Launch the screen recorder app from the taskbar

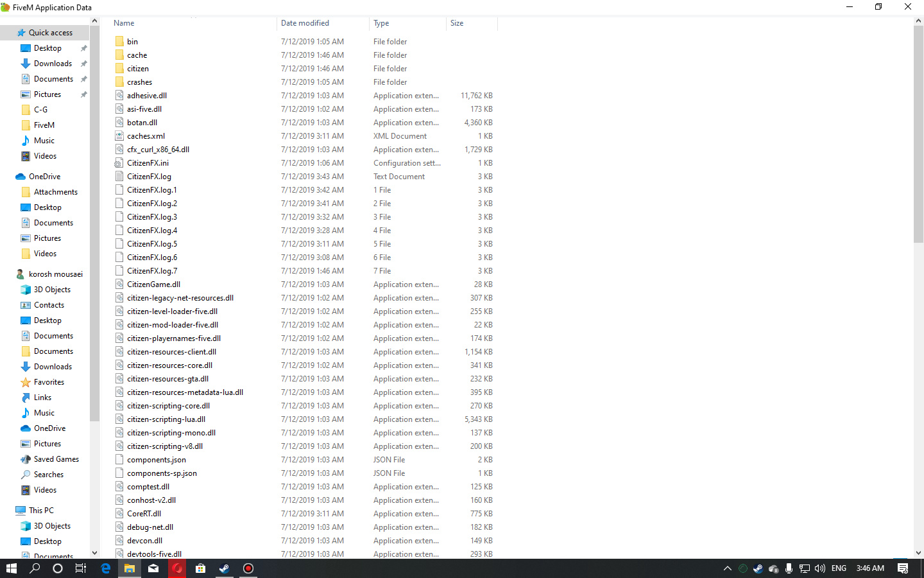(x=248, y=568)
